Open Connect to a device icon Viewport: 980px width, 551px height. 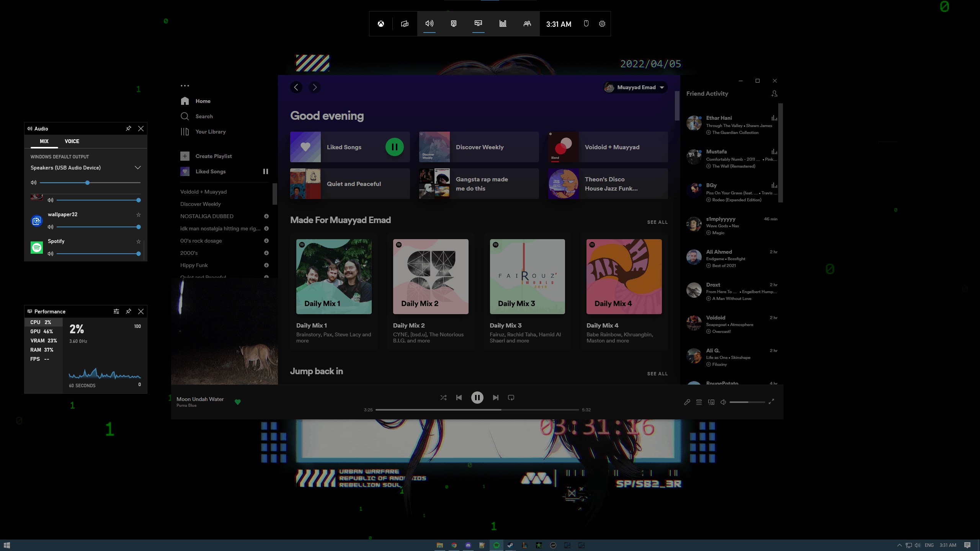click(711, 402)
